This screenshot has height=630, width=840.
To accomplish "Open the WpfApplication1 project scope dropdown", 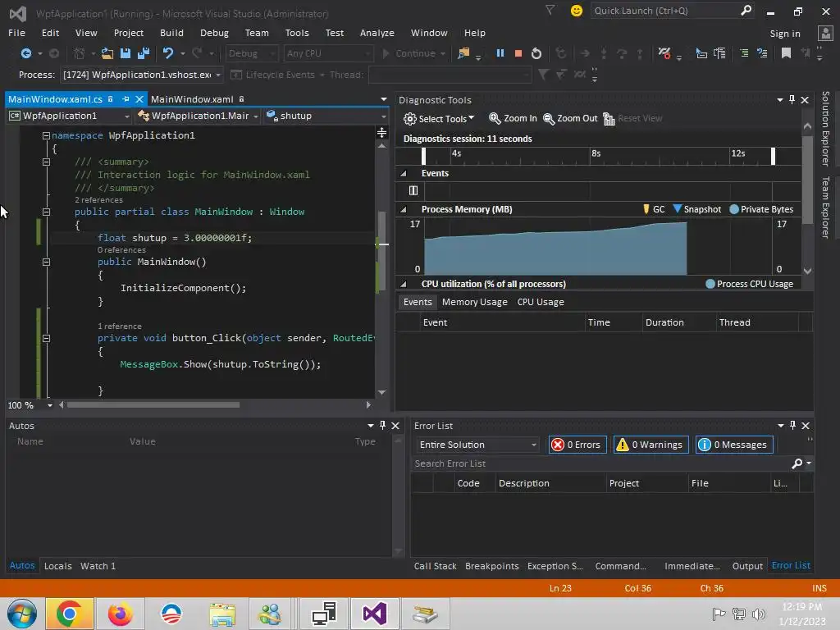I will pos(69,116).
